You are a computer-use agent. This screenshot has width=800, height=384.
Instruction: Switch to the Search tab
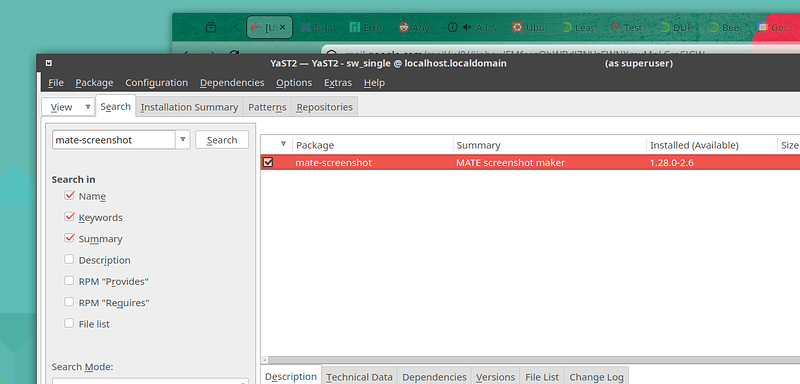click(x=115, y=107)
